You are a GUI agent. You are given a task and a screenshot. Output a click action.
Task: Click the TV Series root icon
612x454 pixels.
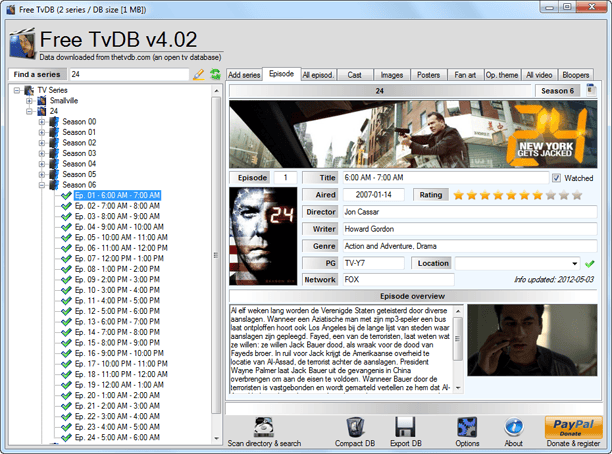[x=29, y=90]
